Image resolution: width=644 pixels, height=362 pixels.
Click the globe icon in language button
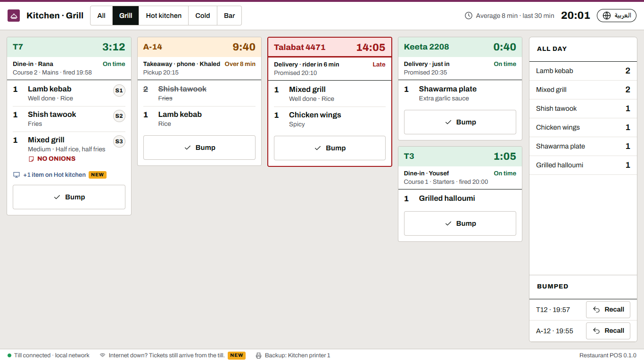pyautogui.click(x=607, y=16)
